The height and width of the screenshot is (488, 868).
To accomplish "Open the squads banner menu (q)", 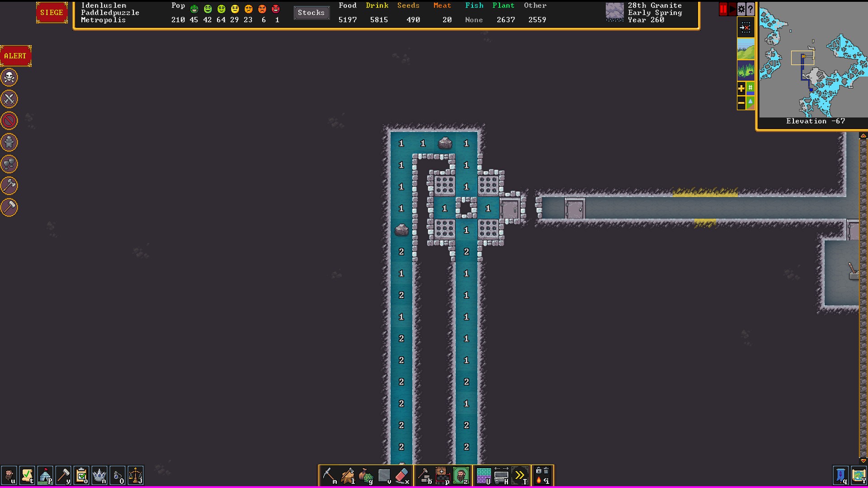I will [x=841, y=476].
